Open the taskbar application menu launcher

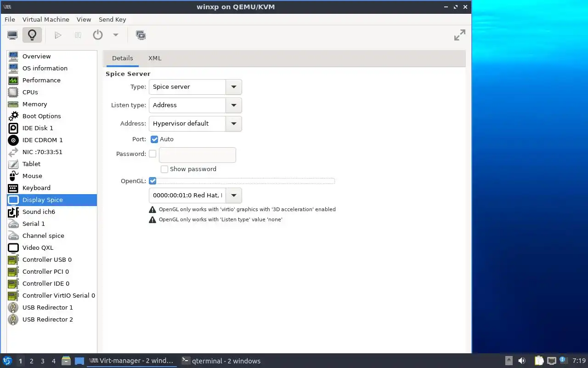coord(7,361)
